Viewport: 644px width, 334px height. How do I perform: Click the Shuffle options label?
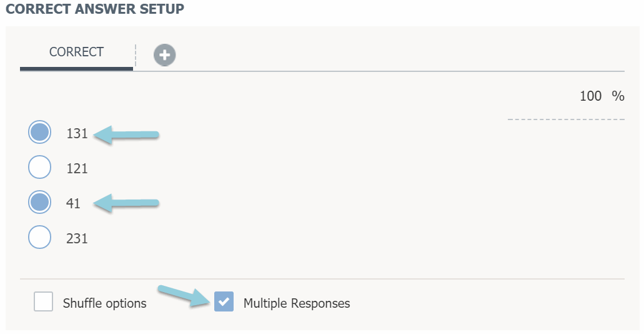coord(104,303)
